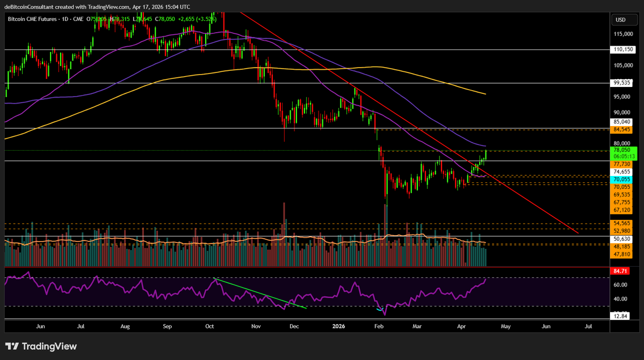Click the USD currency button

coord(625,20)
